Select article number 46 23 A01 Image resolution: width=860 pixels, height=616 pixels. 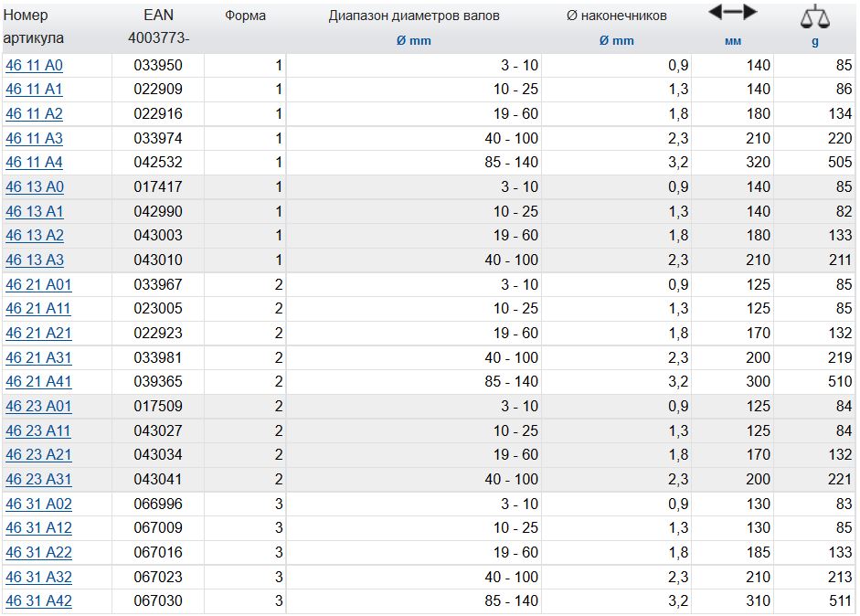[38, 407]
